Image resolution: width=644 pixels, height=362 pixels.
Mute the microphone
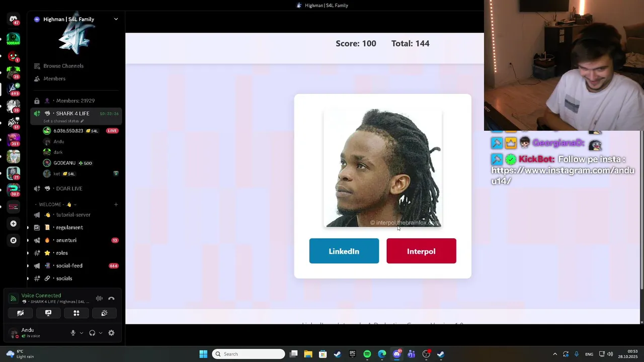tap(73, 333)
